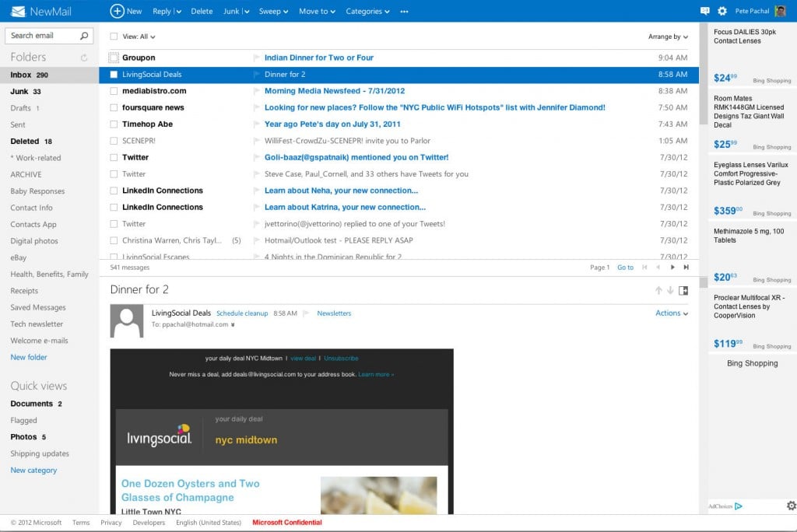The image size is (797, 532).
Task: Click the sender avatar placeholder
Action: 127,321
